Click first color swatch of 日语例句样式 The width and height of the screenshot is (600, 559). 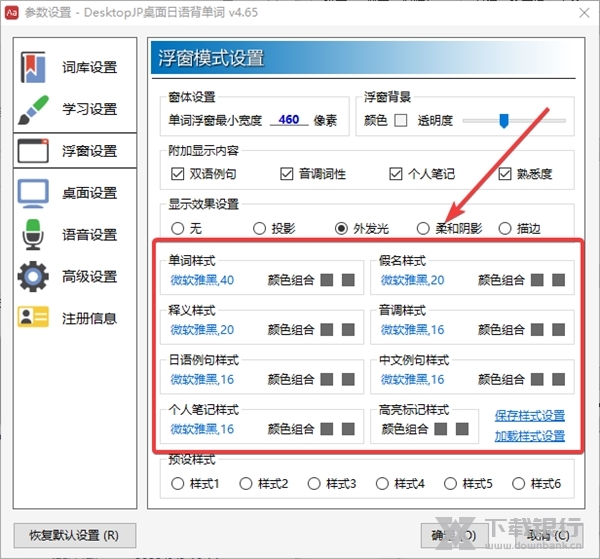pyautogui.click(x=327, y=379)
